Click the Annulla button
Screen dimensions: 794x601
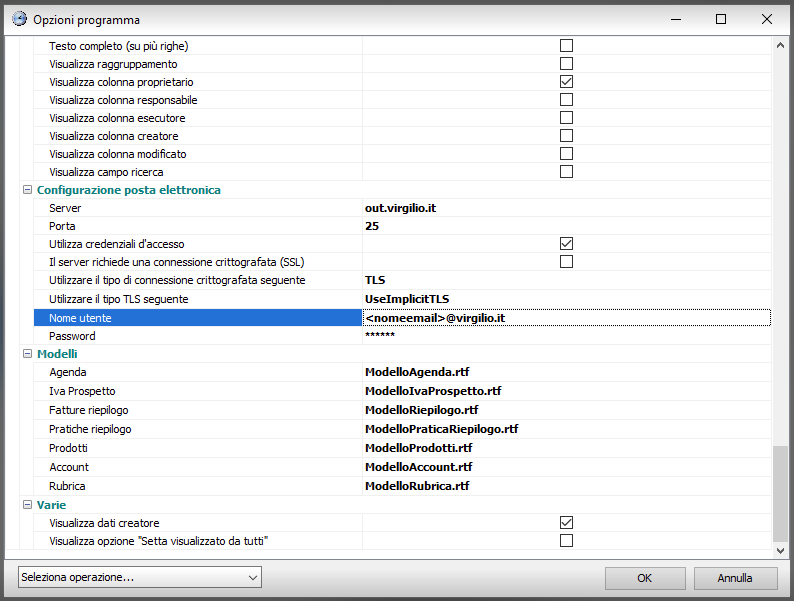[735, 578]
